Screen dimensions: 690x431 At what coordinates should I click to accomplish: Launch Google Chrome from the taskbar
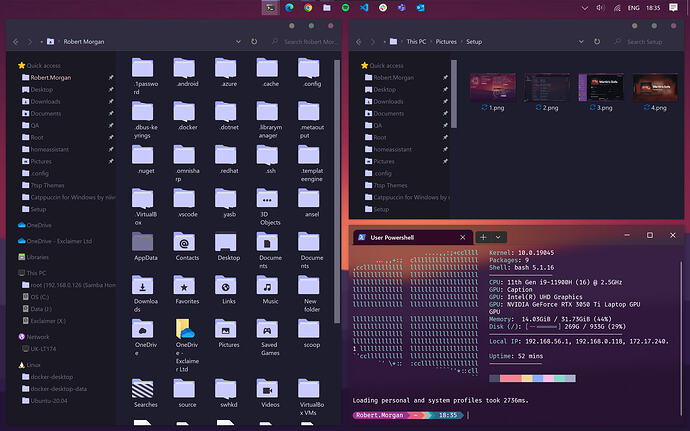(308, 7)
